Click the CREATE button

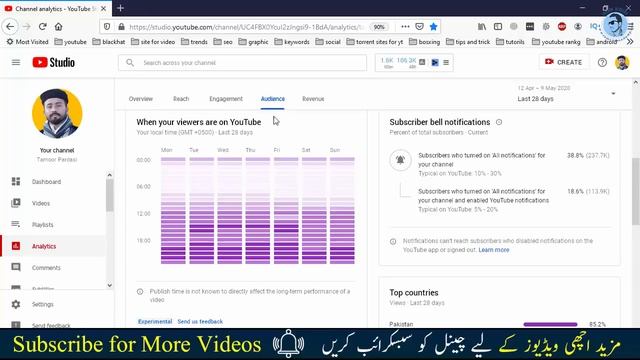(x=564, y=62)
